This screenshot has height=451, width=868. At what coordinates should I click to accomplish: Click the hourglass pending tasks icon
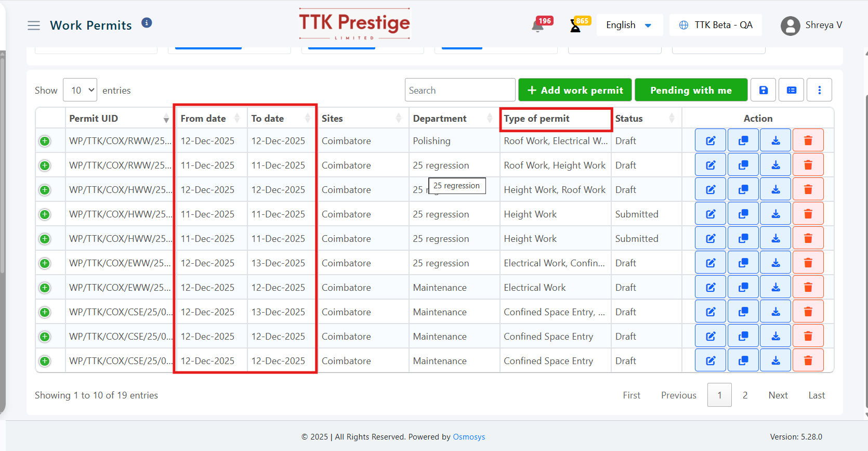click(575, 26)
